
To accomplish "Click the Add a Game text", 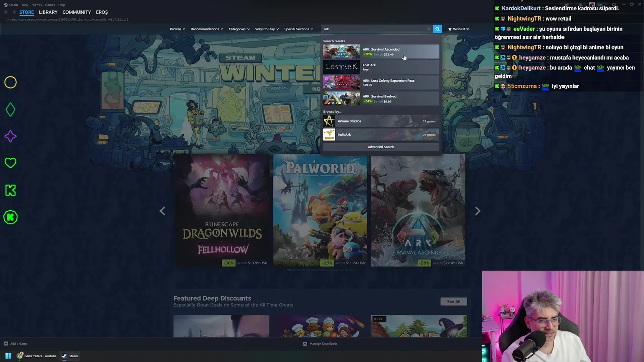I will (x=19, y=344).
